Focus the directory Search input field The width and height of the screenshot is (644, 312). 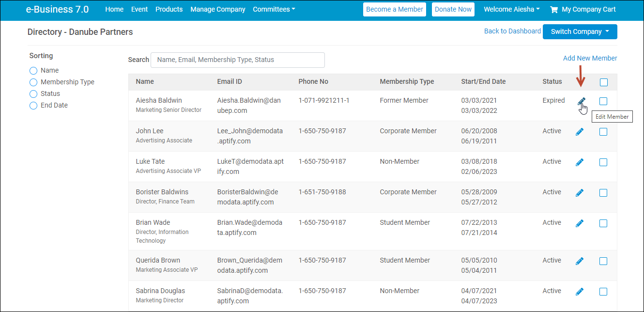[238, 60]
